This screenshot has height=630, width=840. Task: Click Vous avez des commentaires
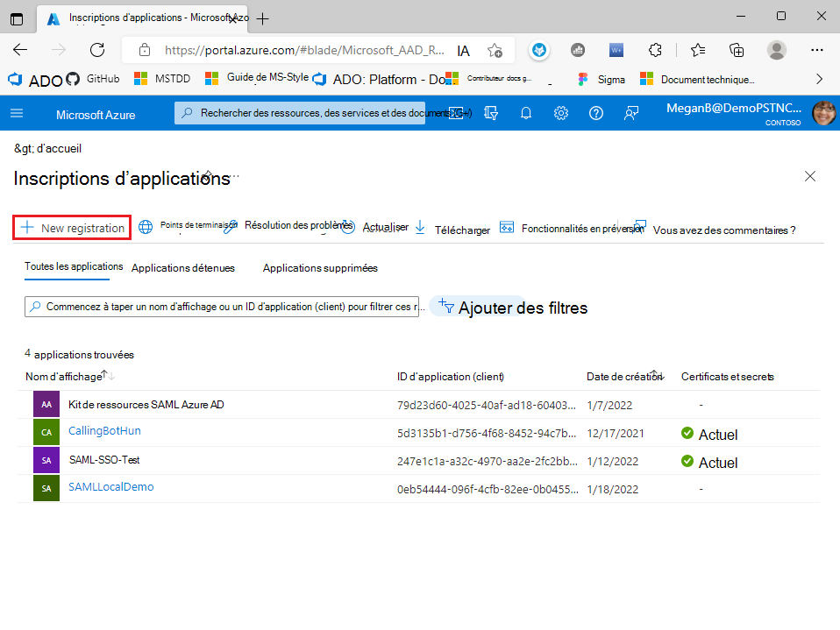tap(715, 230)
